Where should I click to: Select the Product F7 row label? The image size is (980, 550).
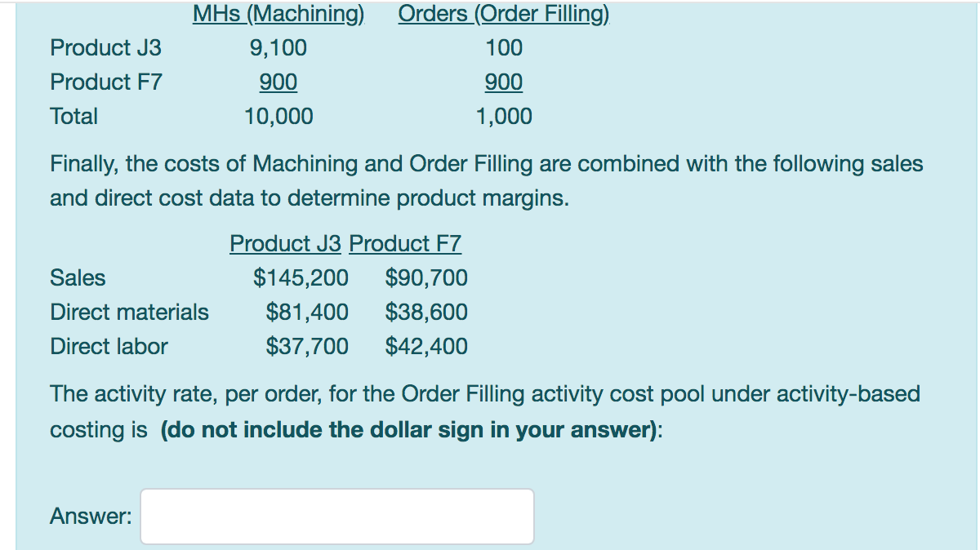click(x=105, y=82)
